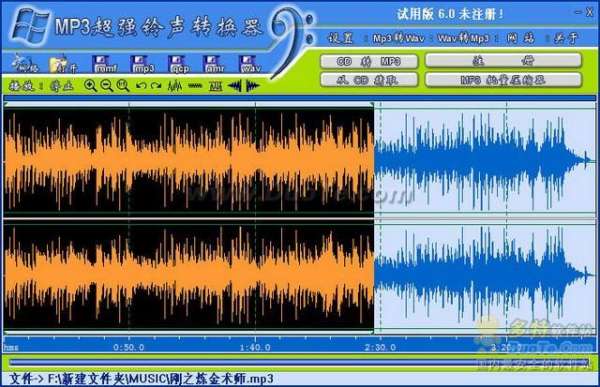600x387 pixels.
Task: Click the 1:40.0 timeline marker
Action: click(x=255, y=347)
